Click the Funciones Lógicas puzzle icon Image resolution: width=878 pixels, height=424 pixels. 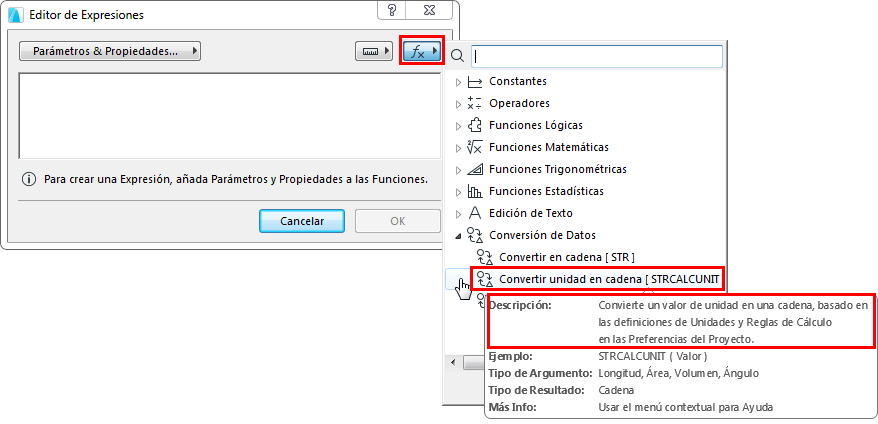tap(475, 125)
